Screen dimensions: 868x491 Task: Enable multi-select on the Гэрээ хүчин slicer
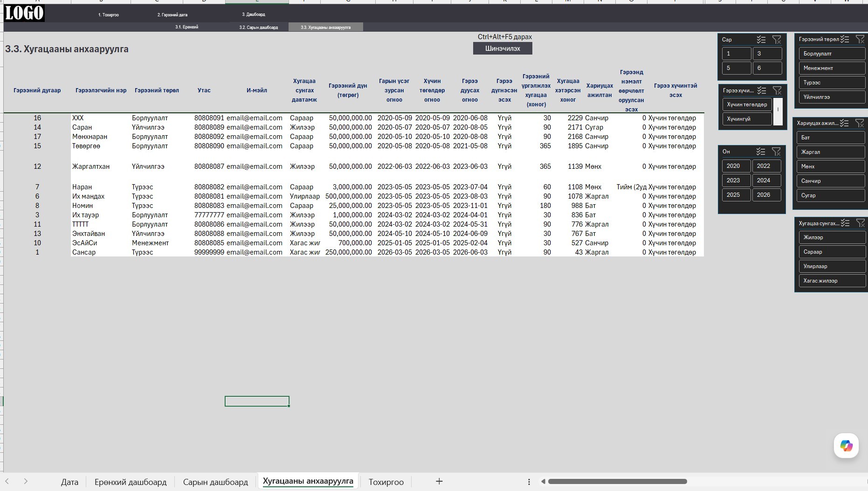pos(762,90)
